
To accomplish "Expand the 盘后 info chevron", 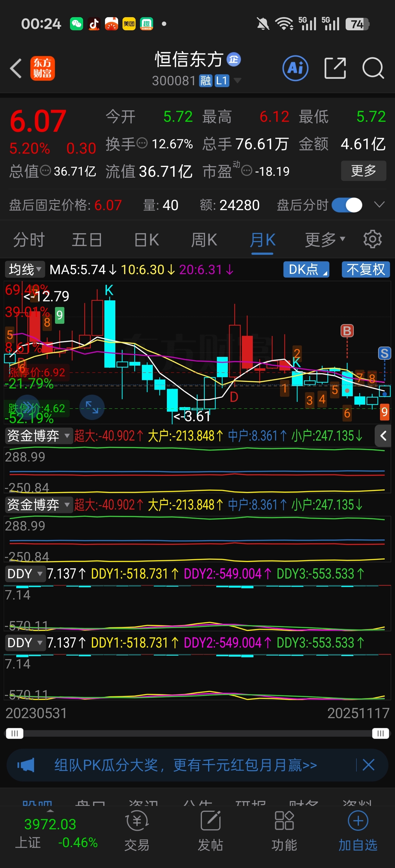I will (x=379, y=205).
